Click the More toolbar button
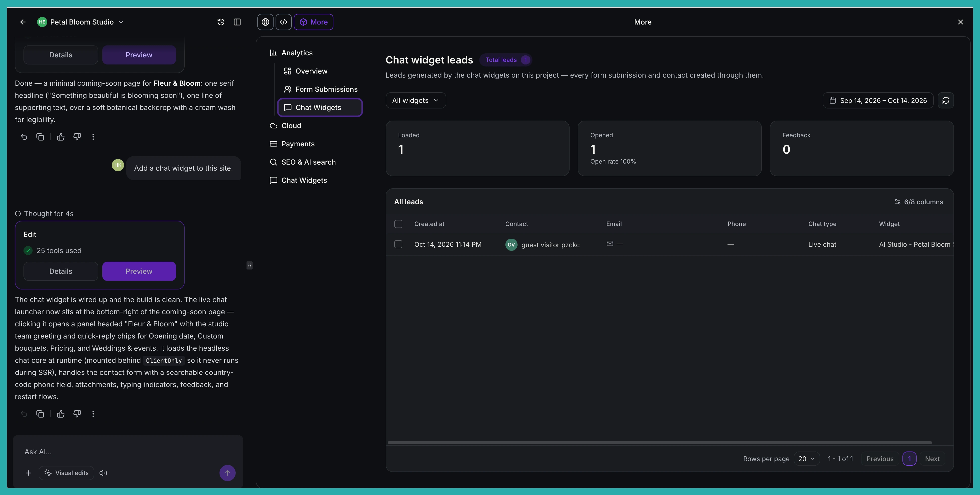Screen dimensions: 980x495 click(x=313, y=22)
